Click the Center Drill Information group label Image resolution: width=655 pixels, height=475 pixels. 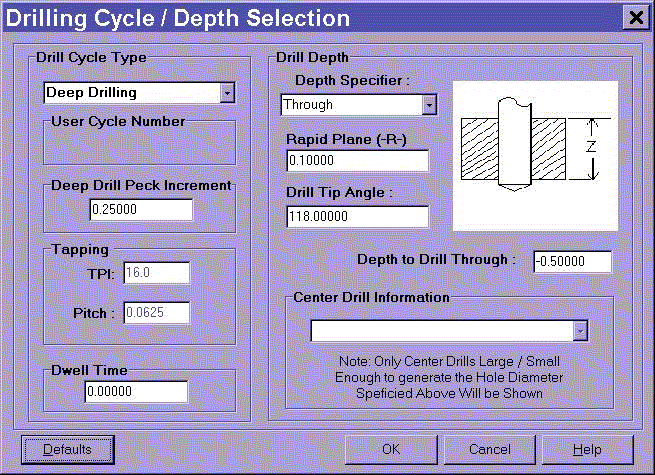coord(371,297)
